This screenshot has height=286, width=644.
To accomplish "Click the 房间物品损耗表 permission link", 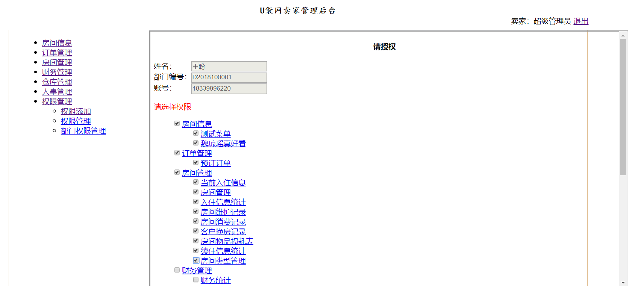I will tap(227, 241).
